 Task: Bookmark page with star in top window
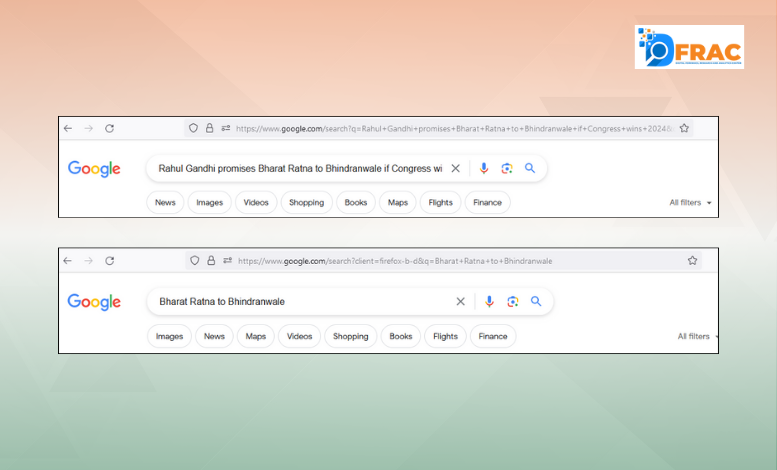click(684, 128)
